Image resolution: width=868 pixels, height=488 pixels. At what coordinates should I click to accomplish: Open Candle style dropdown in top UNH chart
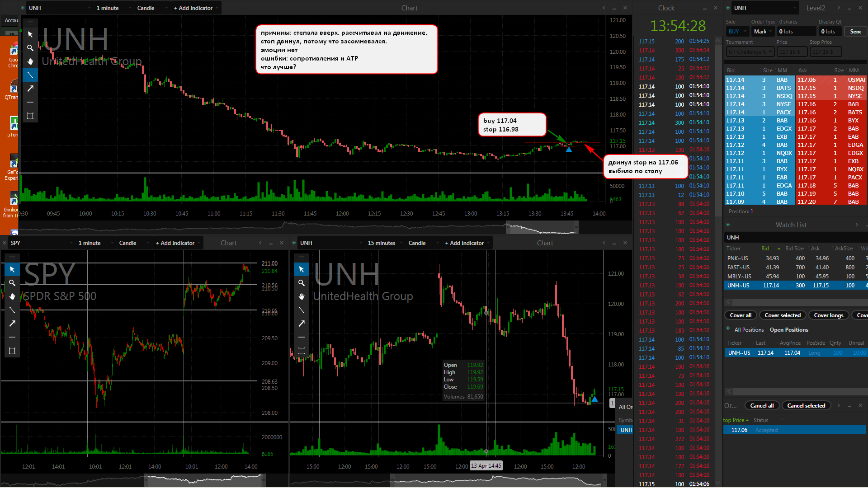tap(152, 8)
